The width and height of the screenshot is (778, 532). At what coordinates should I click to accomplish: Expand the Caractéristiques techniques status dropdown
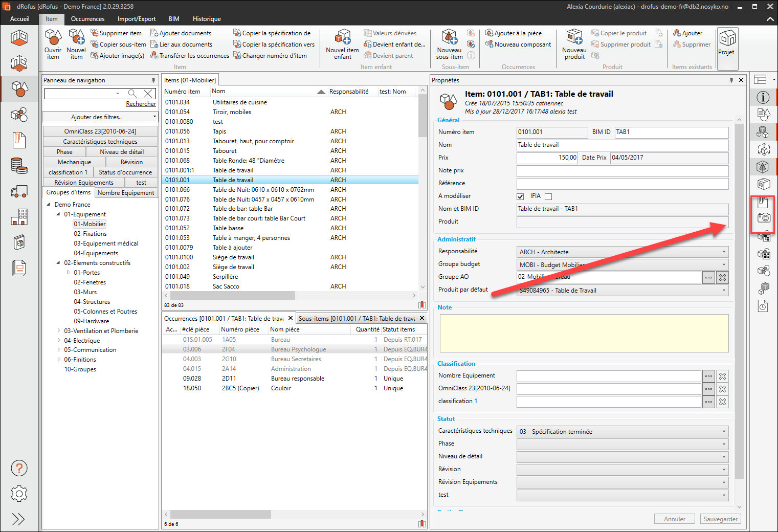coord(623,431)
